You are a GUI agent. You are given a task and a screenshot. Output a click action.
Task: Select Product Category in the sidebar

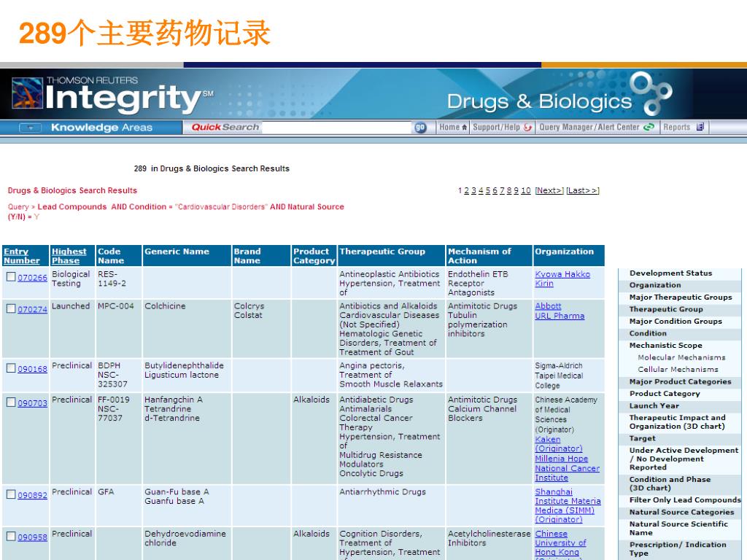point(664,393)
